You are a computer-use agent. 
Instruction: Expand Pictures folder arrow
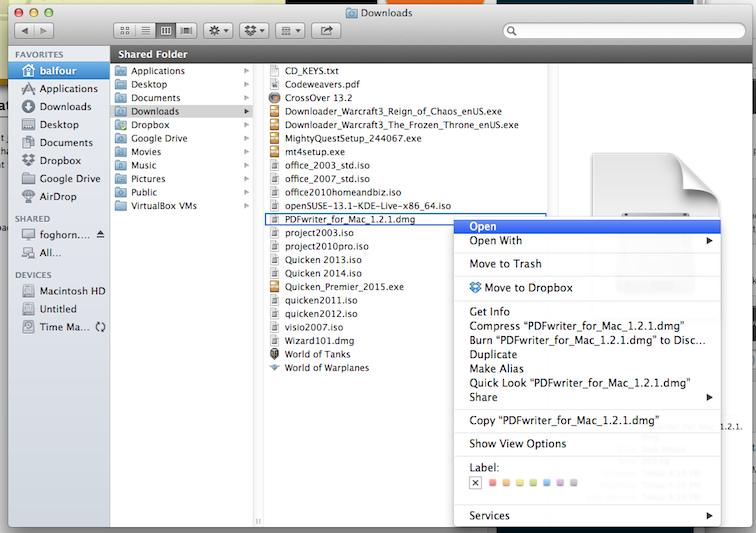[246, 179]
